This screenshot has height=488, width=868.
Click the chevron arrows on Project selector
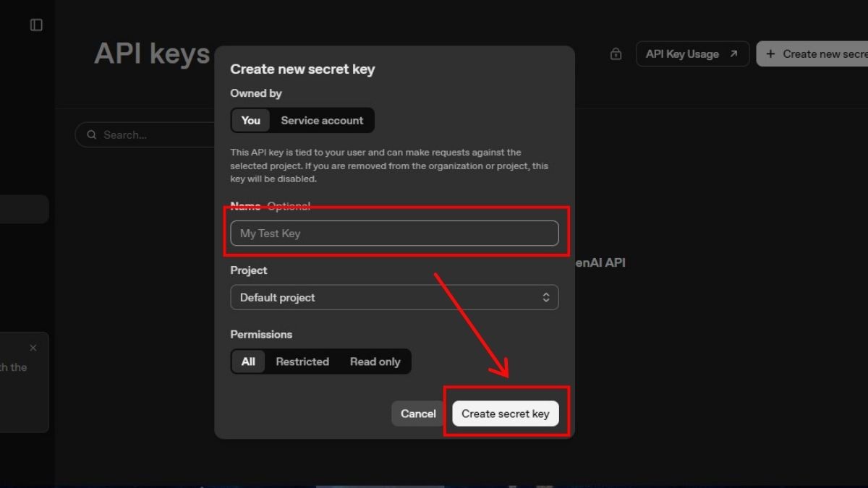pyautogui.click(x=546, y=298)
